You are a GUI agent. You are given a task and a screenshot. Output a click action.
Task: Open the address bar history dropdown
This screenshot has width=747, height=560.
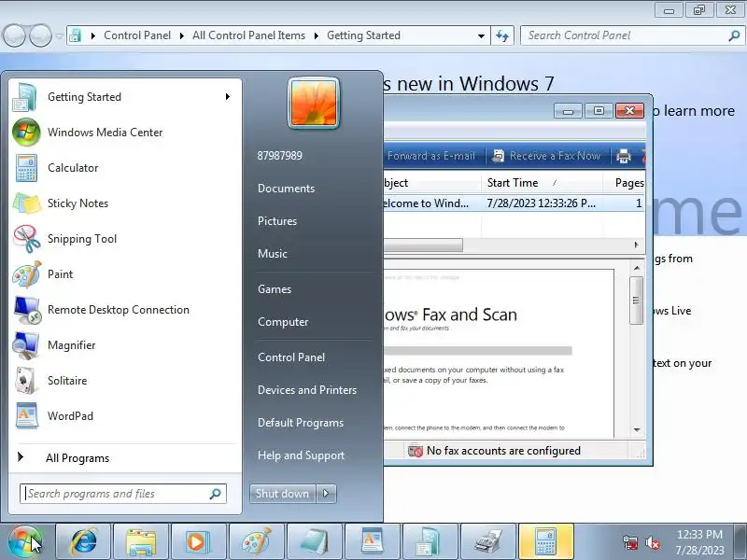[481, 35]
